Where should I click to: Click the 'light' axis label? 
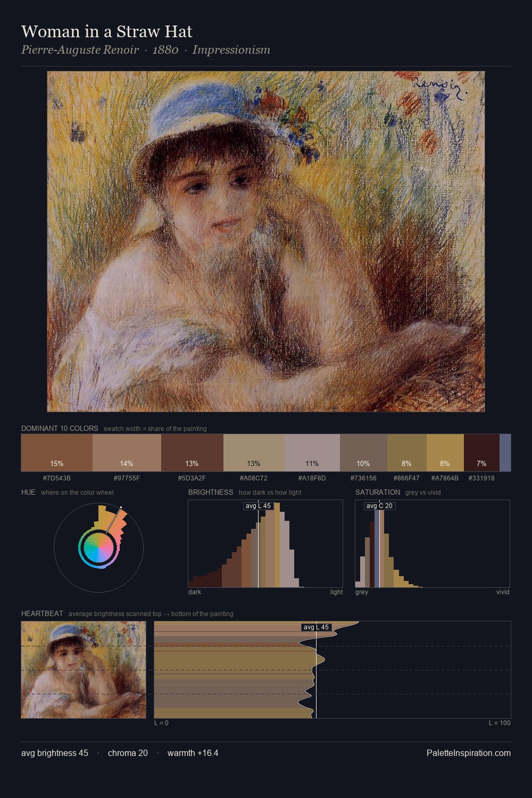pos(336,592)
